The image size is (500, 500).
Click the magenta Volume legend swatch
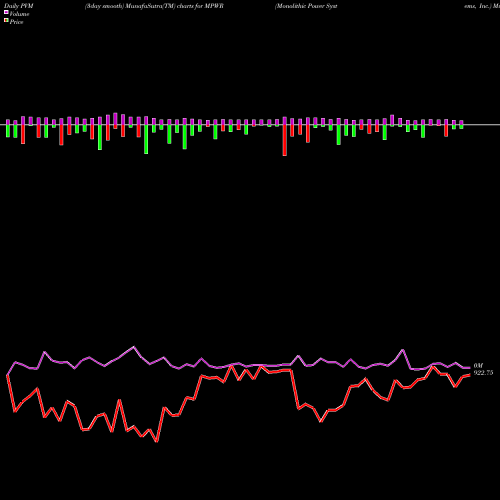click(x=6, y=13)
